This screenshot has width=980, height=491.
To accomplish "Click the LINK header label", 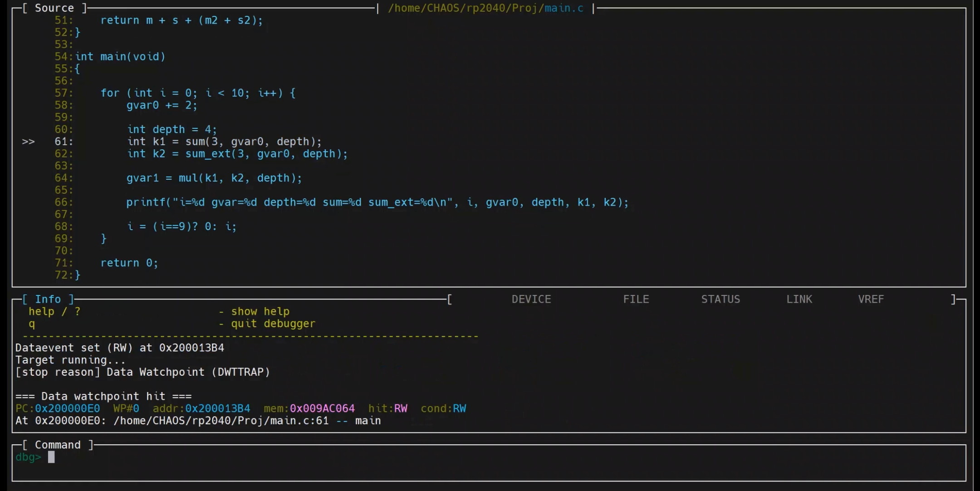I will 799,299.
